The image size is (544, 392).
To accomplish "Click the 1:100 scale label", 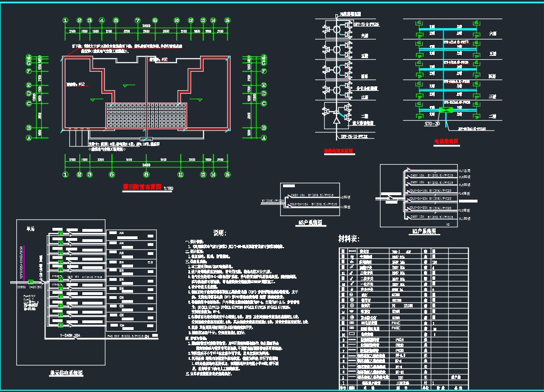I will pyautogui.click(x=168, y=188).
